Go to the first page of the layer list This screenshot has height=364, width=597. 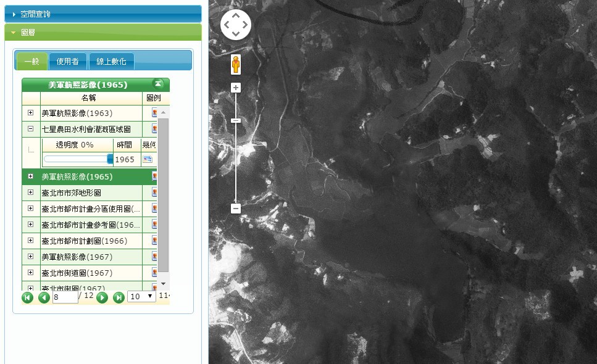(x=27, y=297)
